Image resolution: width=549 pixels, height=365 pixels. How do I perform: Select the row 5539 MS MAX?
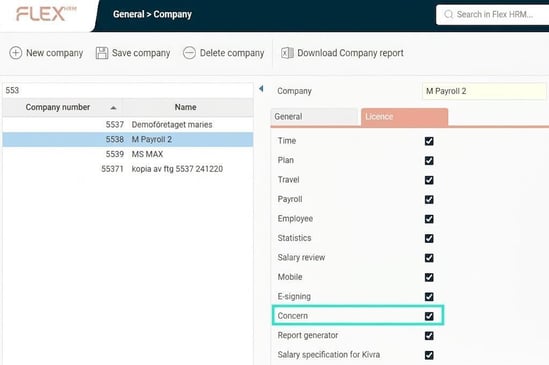click(x=128, y=154)
